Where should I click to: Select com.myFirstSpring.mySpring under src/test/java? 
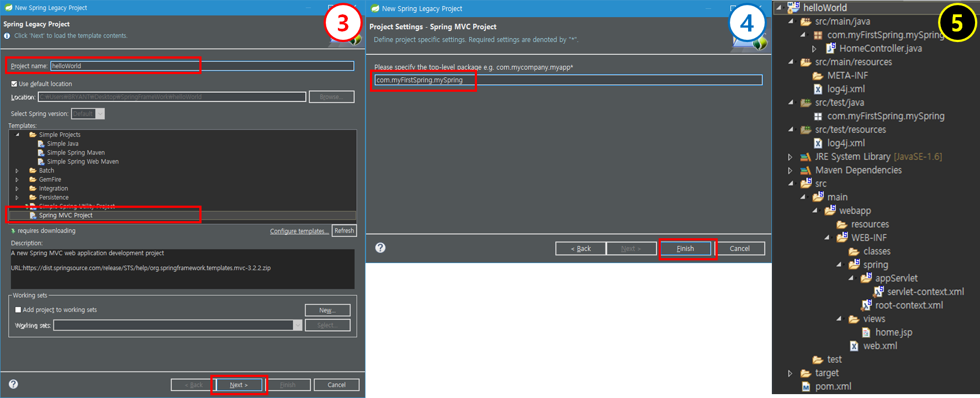pyautogui.click(x=886, y=116)
